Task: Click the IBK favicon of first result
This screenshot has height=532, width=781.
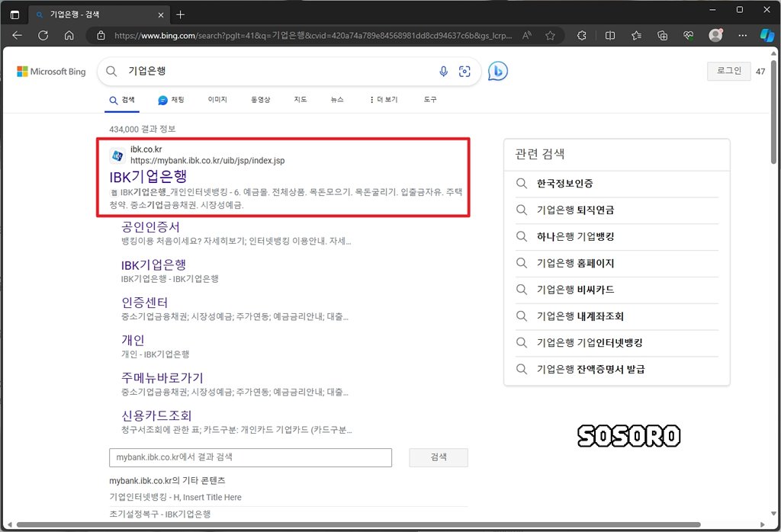Action: coord(117,155)
